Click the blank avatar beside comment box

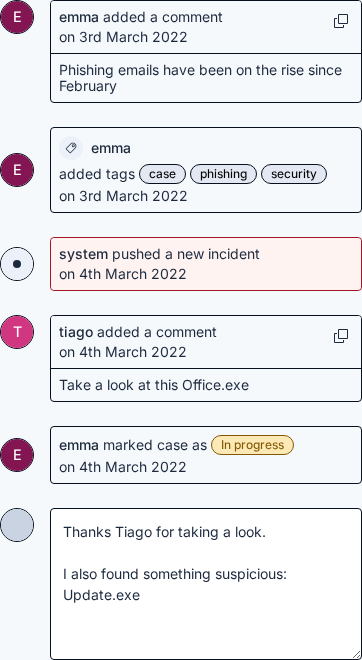17,525
